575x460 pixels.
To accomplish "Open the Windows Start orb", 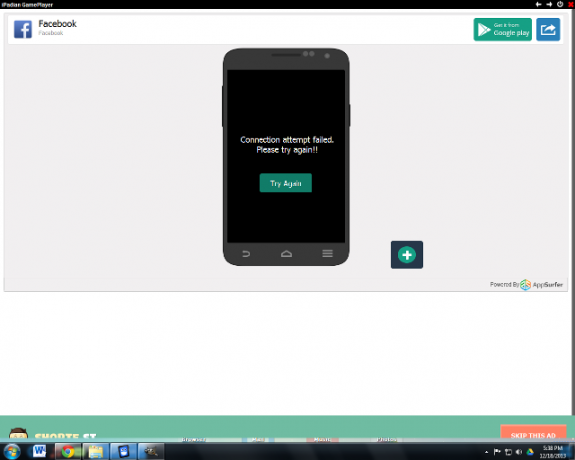I will pos(12,451).
